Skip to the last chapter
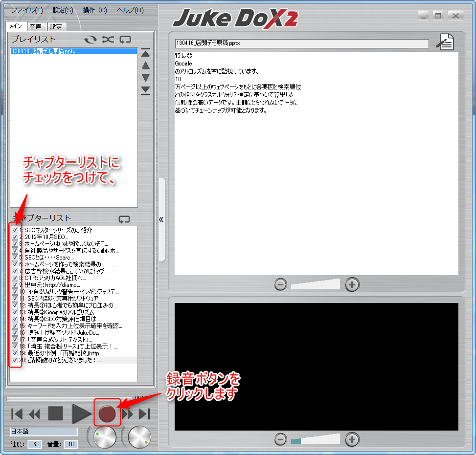The width and height of the screenshot is (476, 455). [x=144, y=414]
